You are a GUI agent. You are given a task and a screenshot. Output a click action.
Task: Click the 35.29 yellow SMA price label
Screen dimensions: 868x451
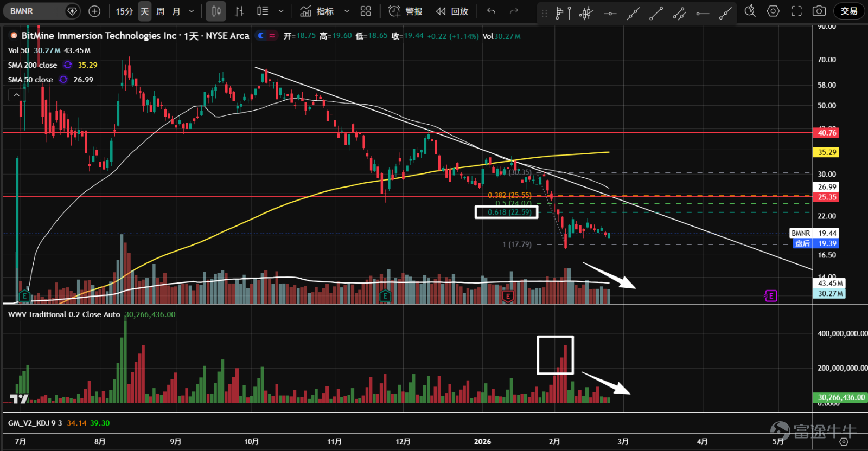[827, 152]
